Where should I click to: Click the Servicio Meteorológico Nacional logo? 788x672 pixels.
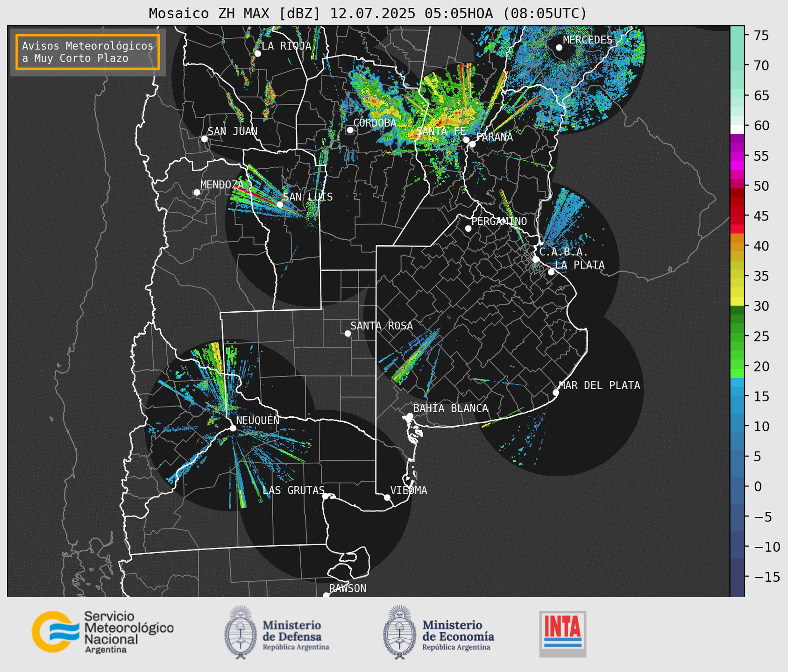point(102,632)
